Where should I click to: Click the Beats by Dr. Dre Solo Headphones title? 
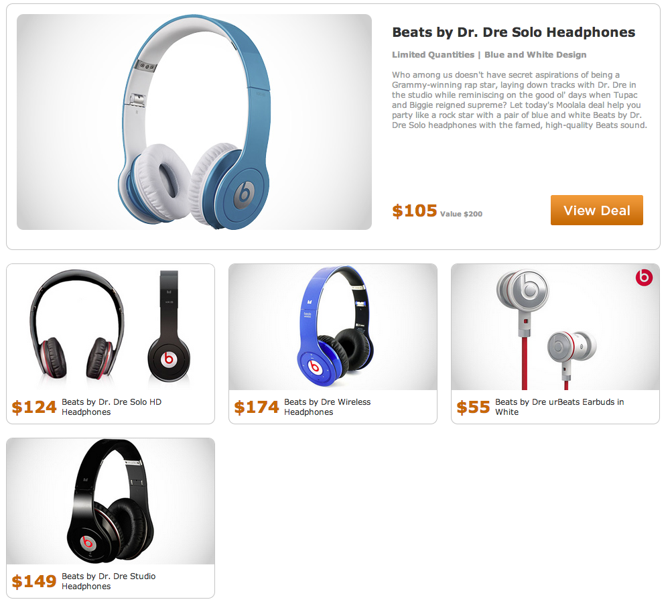[x=513, y=32]
